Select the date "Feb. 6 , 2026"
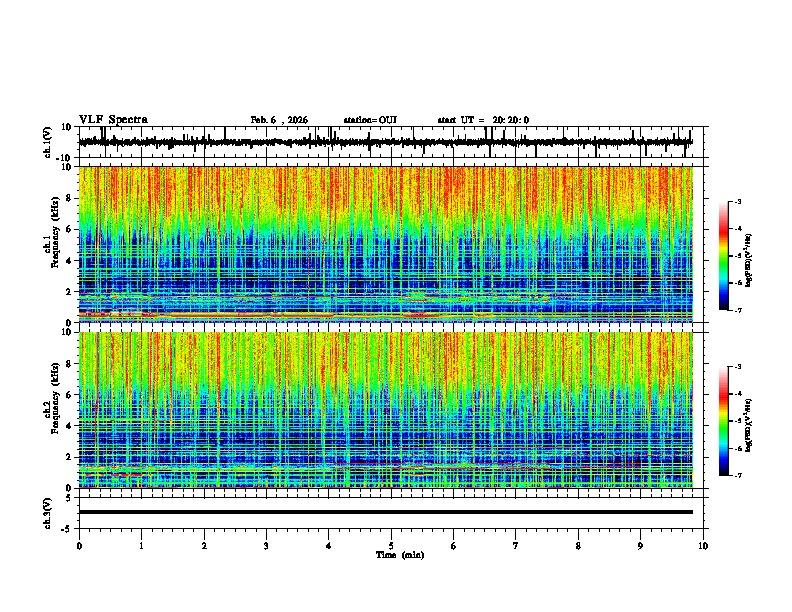 (x=279, y=120)
